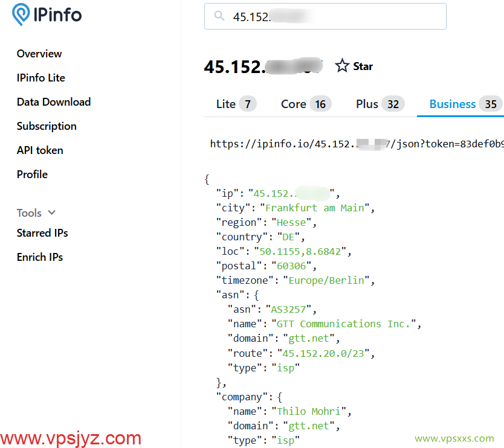Go to IPinfo Lite
The image size is (504, 448).
(41, 78)
